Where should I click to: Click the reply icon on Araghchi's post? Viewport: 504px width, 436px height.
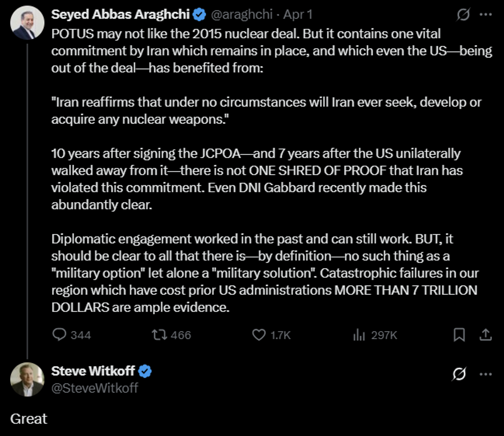59,335
